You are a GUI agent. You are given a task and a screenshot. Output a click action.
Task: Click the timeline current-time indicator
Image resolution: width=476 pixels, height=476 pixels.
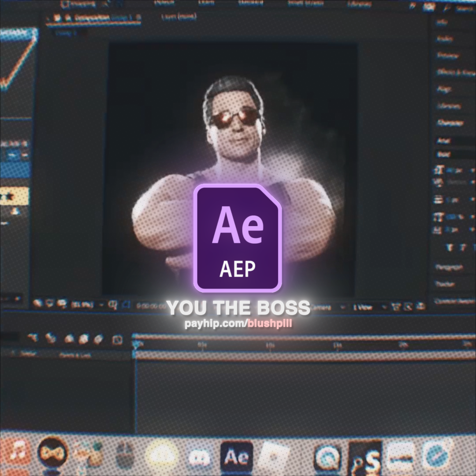tap(136, 344)
